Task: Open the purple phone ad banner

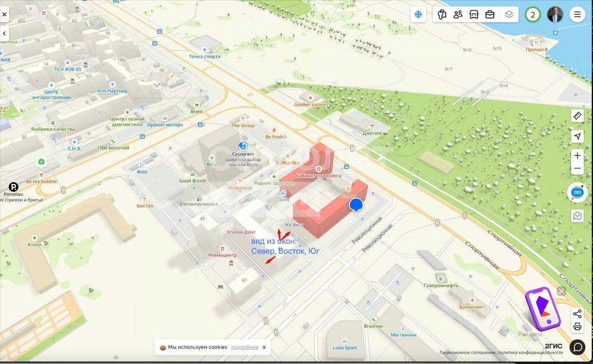Action: point(542,310)
